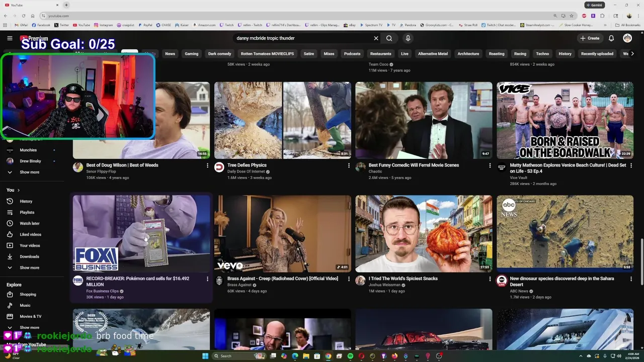Click the browser address bar
644x362 pixels.
point(297,16)
